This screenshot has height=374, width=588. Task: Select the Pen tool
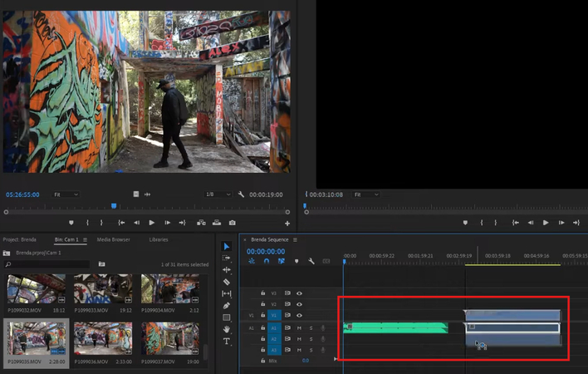pyautogui.click(x=226, y=306)
